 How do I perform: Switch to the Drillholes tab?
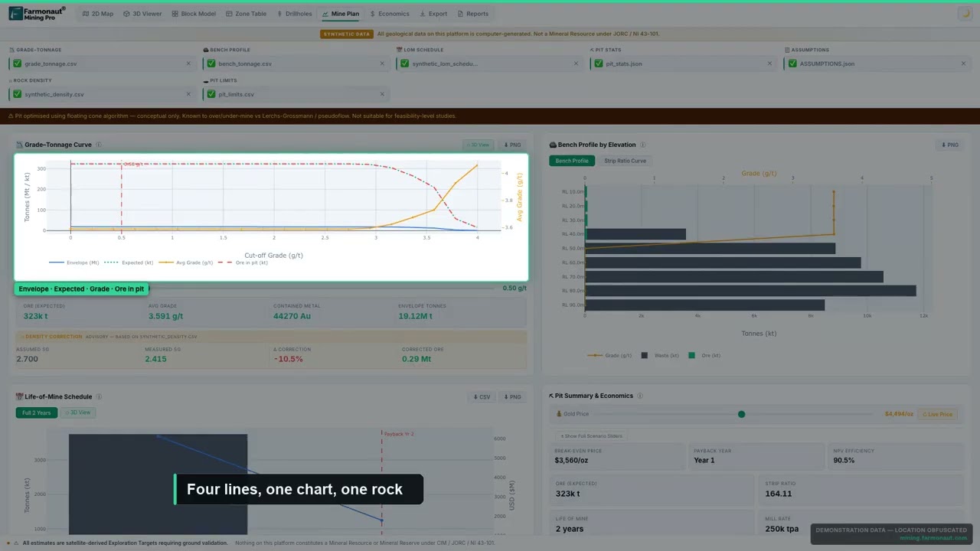295,14
